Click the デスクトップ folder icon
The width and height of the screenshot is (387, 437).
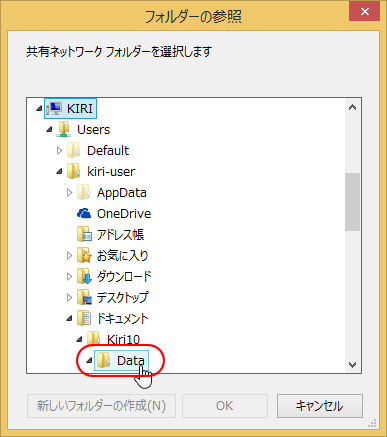pyautogui.click(x=84, y=297)
